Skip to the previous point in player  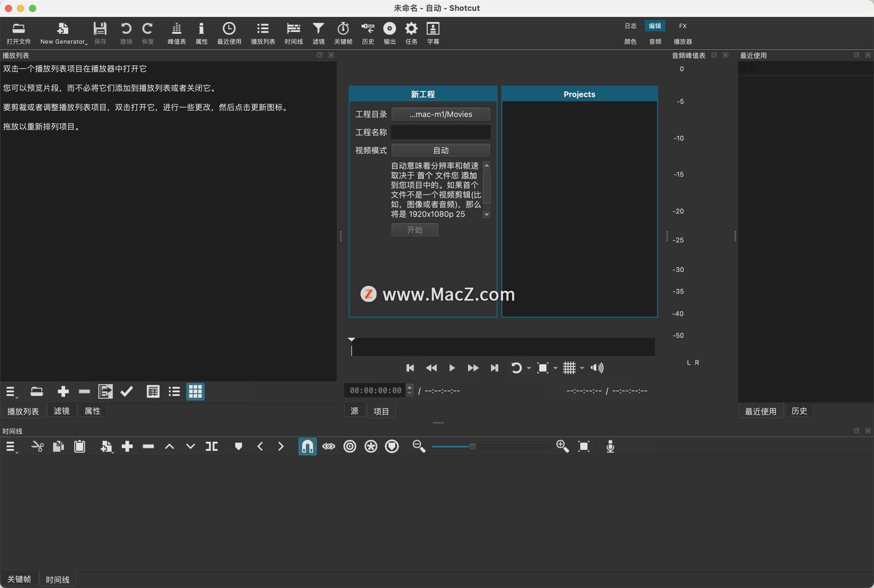coord(410,368)
